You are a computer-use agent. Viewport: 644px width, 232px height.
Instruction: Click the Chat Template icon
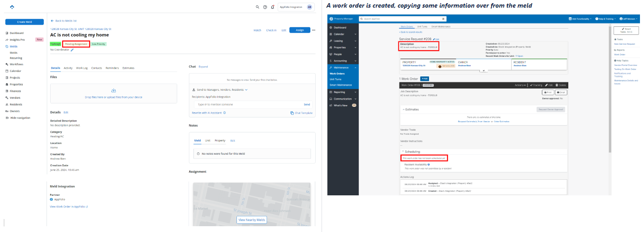292,113
